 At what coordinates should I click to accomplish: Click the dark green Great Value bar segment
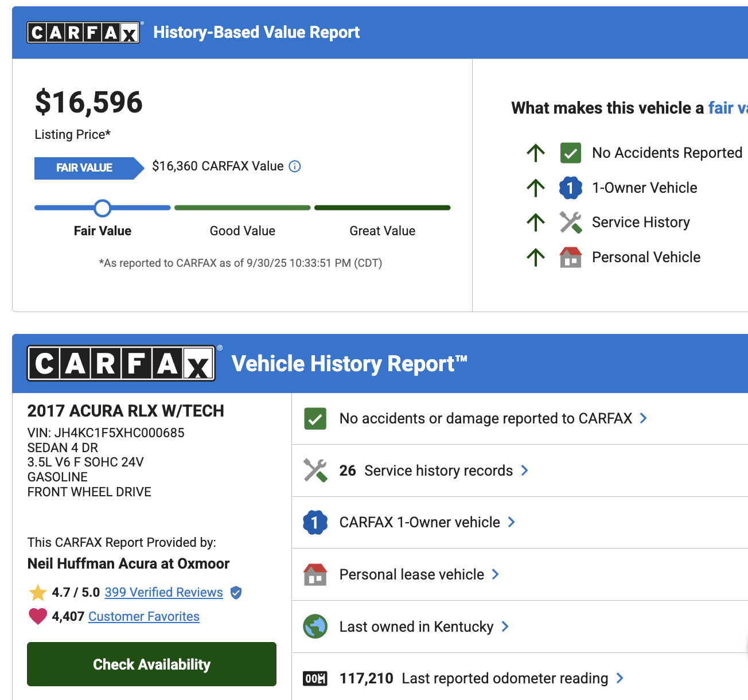click(383, 208)
